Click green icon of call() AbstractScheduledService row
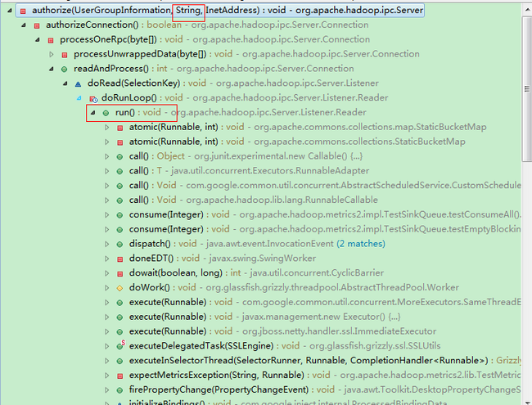 [119, 186]
